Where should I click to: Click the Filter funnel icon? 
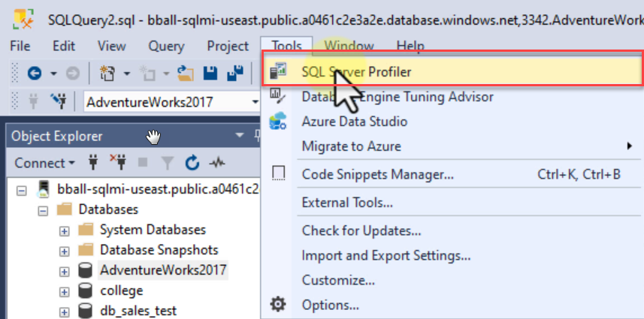tap(167, 163)
